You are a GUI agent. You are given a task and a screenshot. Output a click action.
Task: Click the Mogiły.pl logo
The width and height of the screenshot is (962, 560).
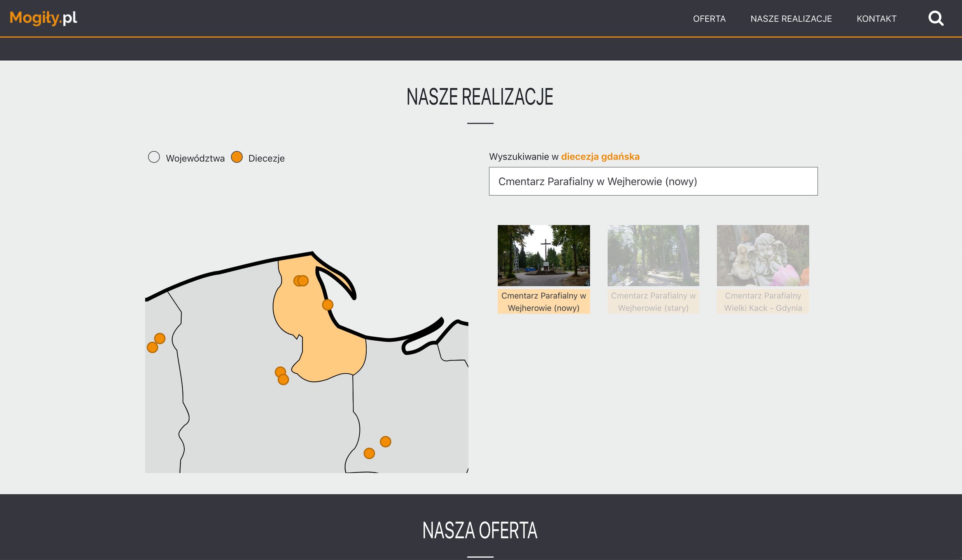[43, 17]
